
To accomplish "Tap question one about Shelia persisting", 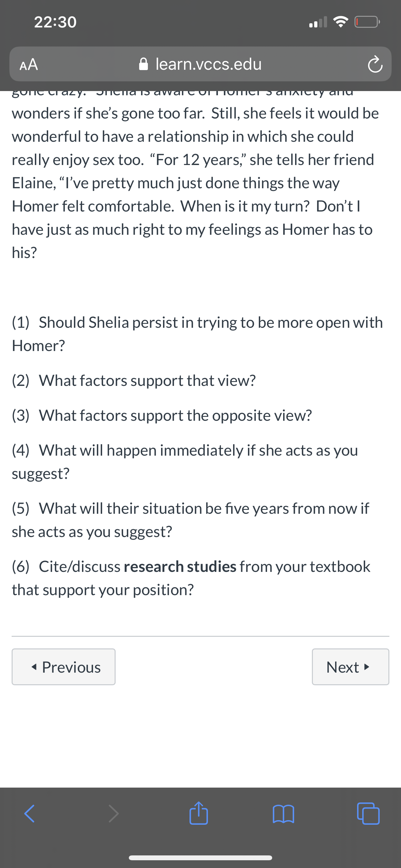I will pos(198,334).
